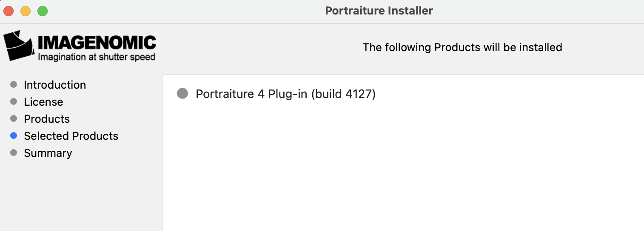
Task: Select the Introduction step bullet
Action: point(14,84)
